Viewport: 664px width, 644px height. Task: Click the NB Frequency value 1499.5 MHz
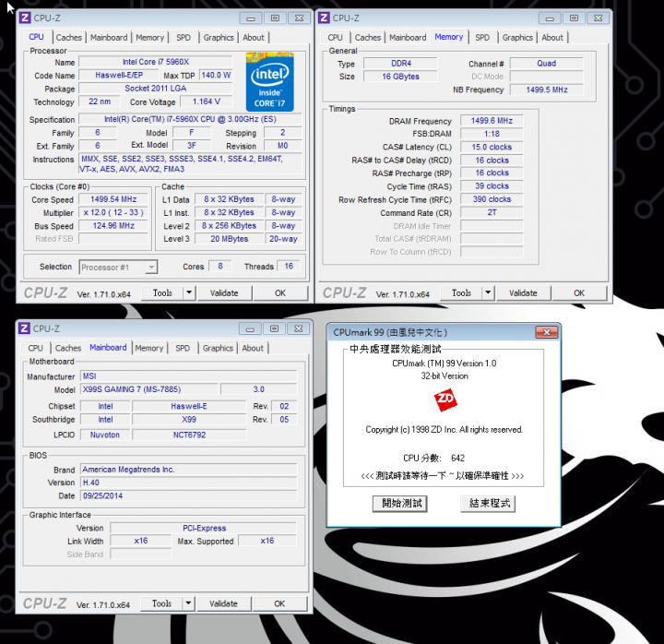click(x=546, y=89)
